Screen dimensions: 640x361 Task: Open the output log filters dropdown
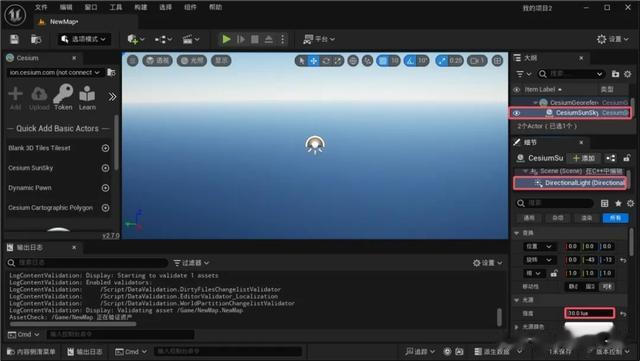coord(191,263)
